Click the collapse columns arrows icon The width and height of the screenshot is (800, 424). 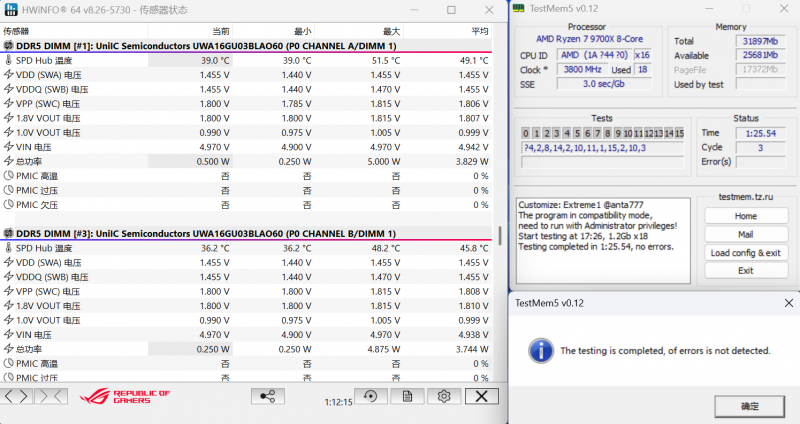tap(51, 396)
